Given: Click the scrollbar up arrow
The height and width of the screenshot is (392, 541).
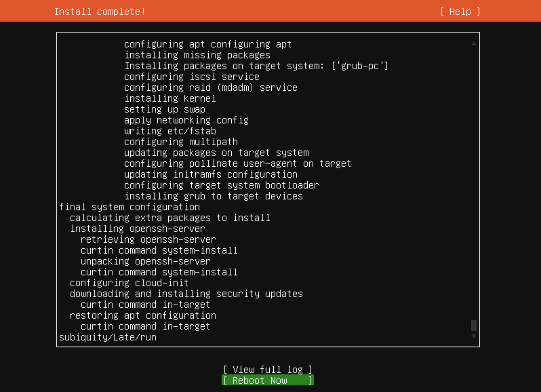Looking at the screenshot, I should click(474, 43).
